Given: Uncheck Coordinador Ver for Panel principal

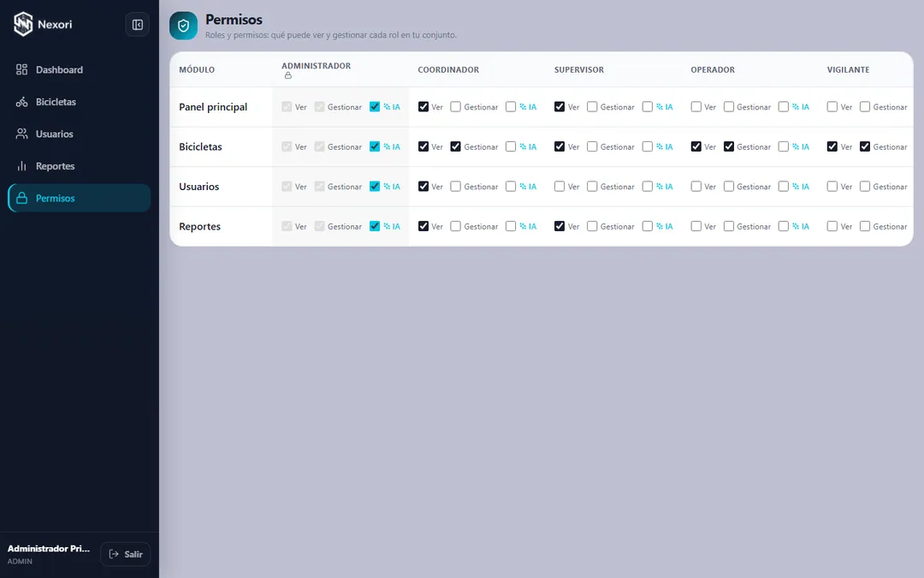Looking at the screenshot, I should pos(423,107).
